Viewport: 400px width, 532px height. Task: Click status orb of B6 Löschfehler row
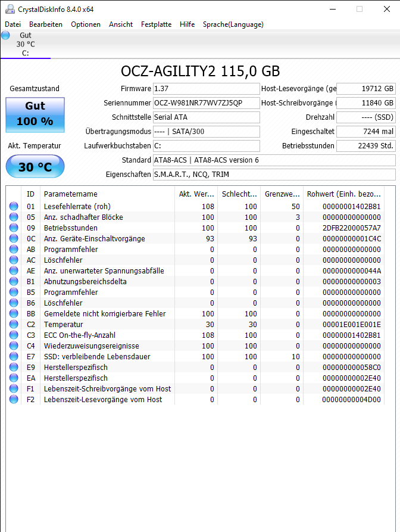coord(14,303)
